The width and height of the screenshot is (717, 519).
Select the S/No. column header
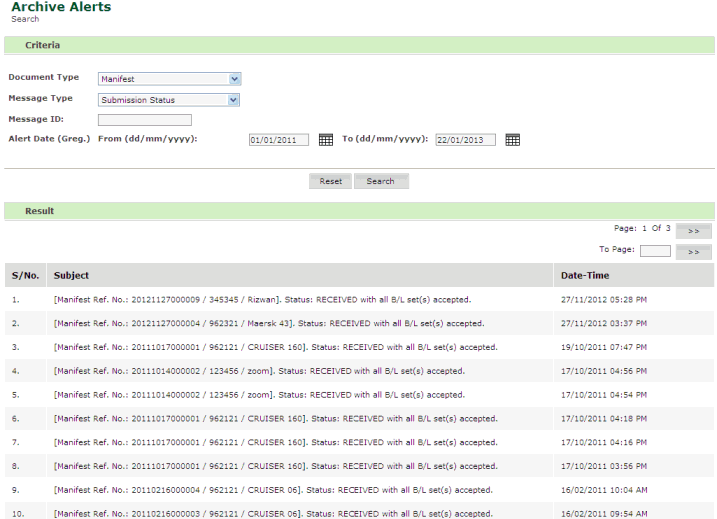point(25,275)
